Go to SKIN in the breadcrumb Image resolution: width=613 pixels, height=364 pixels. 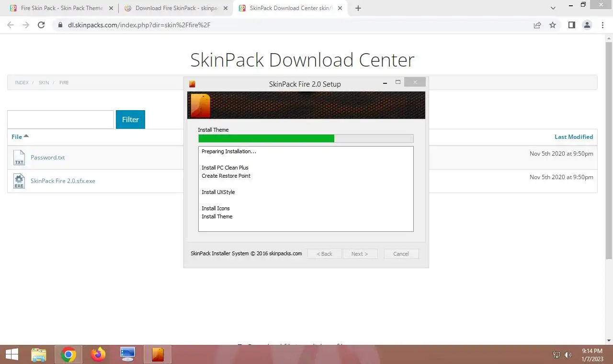tap(44, 82)
